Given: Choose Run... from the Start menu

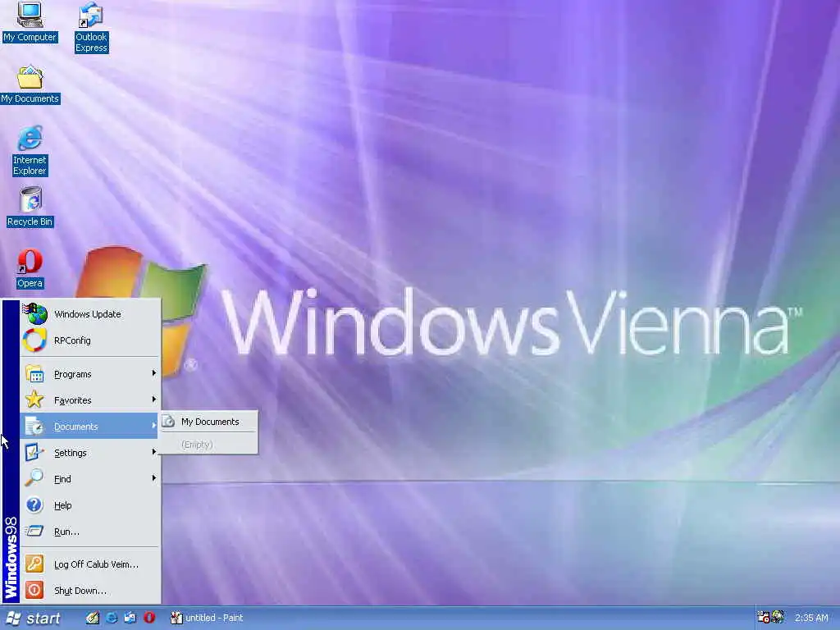Looking at the screenshot, I should tap(90, 531).
